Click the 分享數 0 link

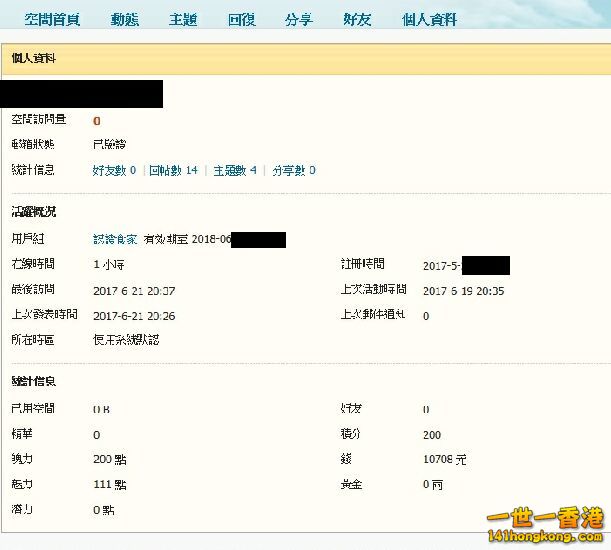pos(293,171)
